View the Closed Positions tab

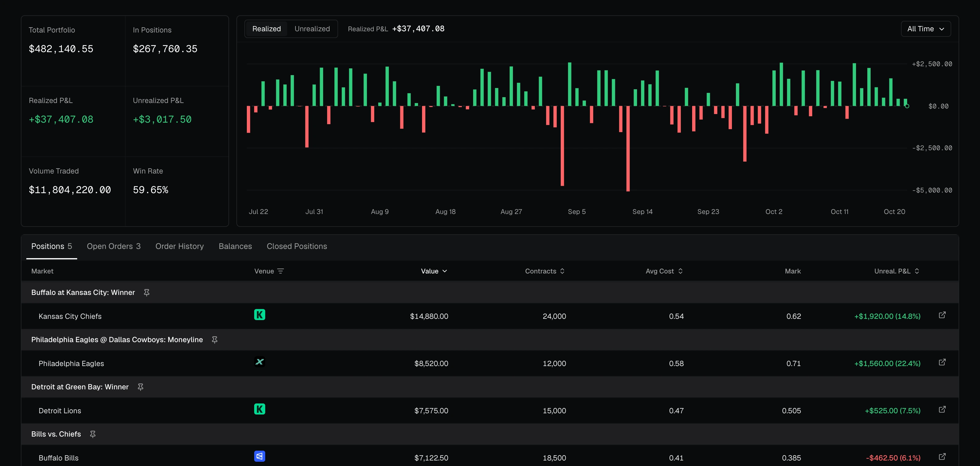[297, 246]
